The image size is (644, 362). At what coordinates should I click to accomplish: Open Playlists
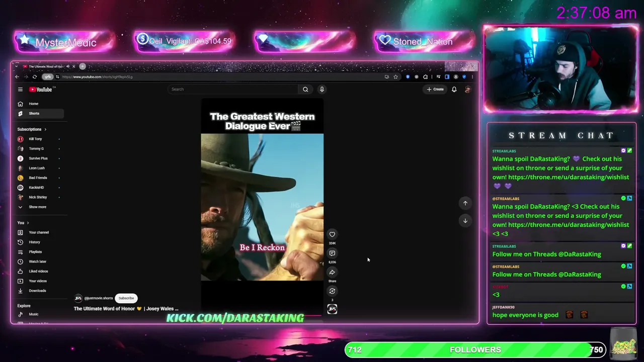39,252
